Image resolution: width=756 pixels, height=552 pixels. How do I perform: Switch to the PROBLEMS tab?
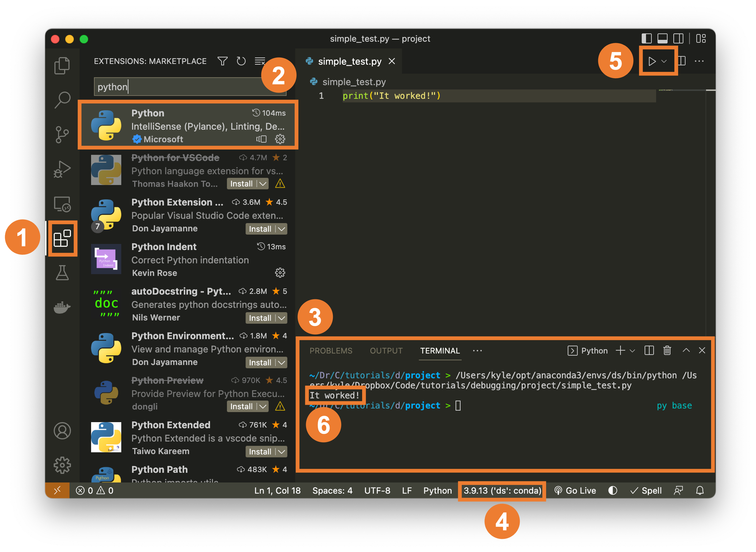tap(331, 350)
